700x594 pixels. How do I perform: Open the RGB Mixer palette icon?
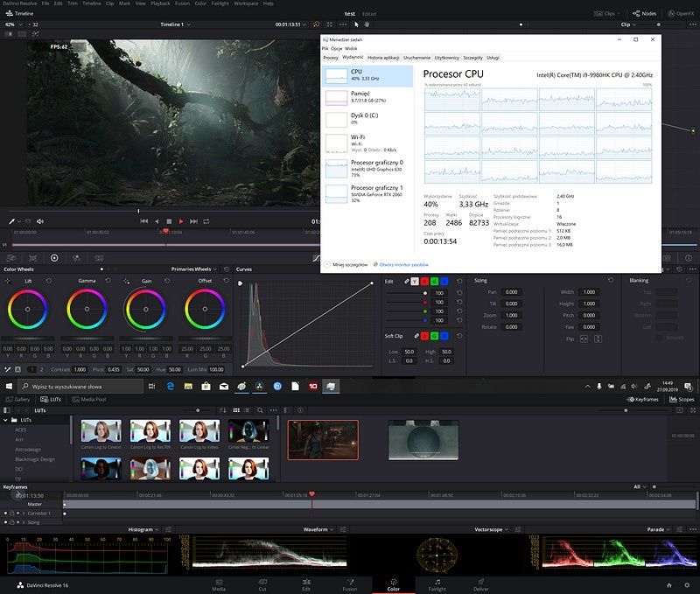76,258
